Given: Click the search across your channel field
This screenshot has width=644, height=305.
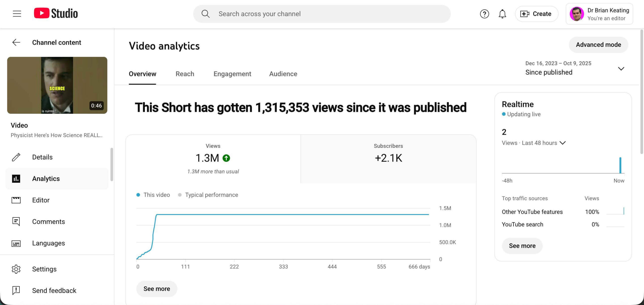Looking at the screenshot, I should [x=322, y=14].
